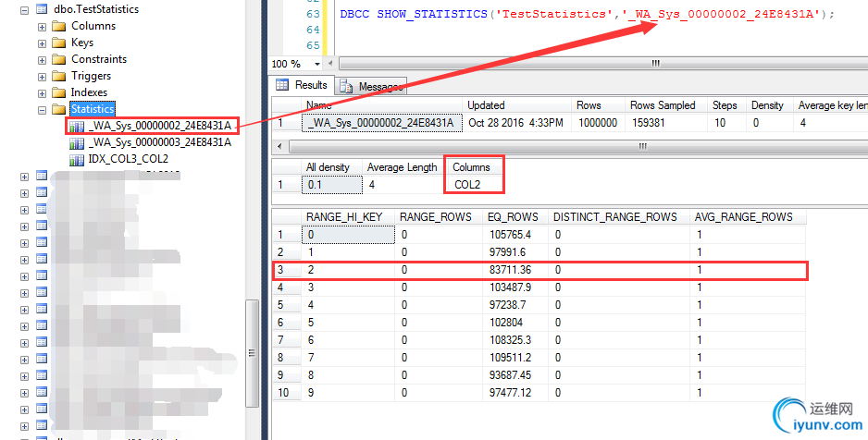The width and height of the screenshot is (868, 440).
Task: Click the Steps column header
Action: (726, 105)
